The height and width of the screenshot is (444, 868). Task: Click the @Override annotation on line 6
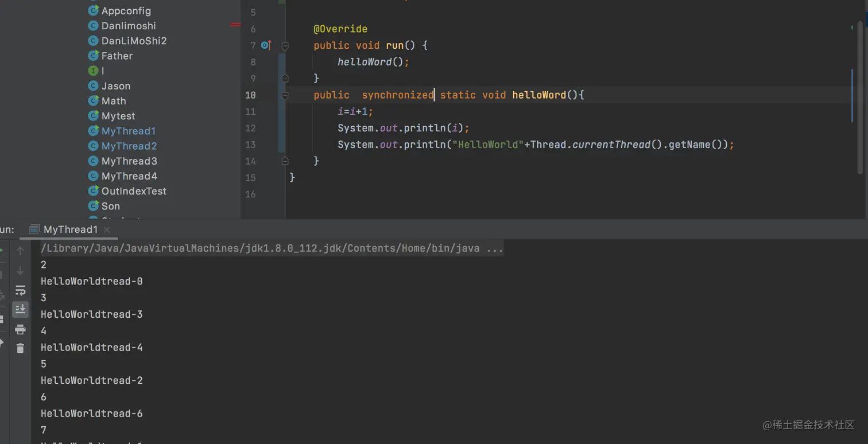point(340,29)
